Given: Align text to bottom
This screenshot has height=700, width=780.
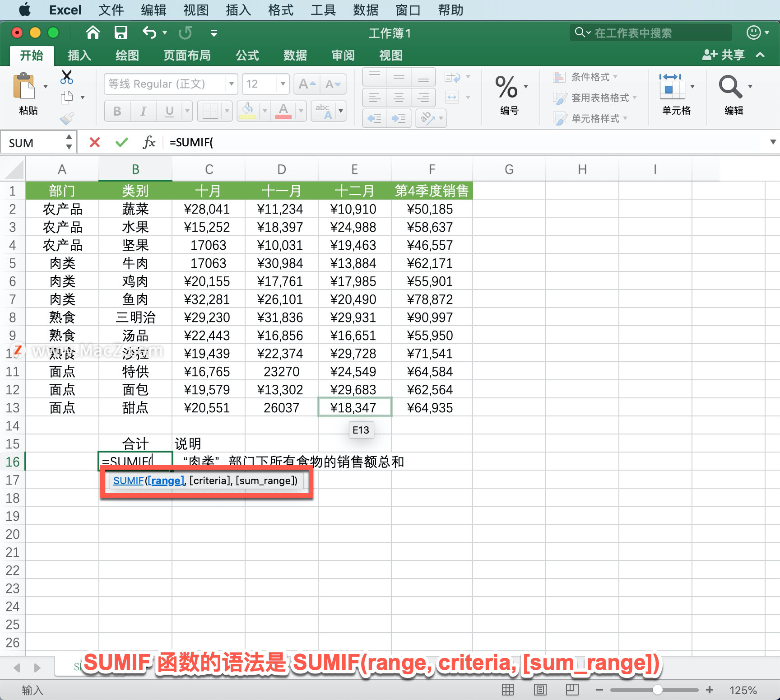Looking at the screenshot, I should (x=423, y=77).
